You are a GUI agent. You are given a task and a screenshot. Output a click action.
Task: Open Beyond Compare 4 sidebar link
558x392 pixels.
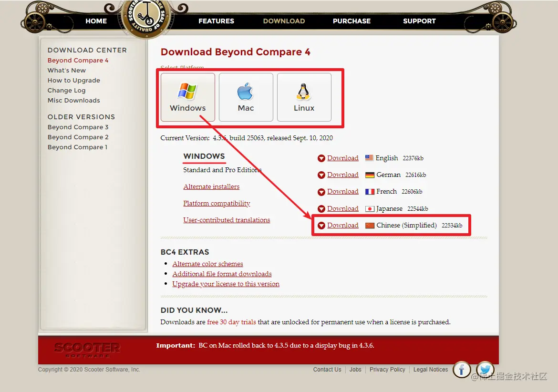point(78,61)
